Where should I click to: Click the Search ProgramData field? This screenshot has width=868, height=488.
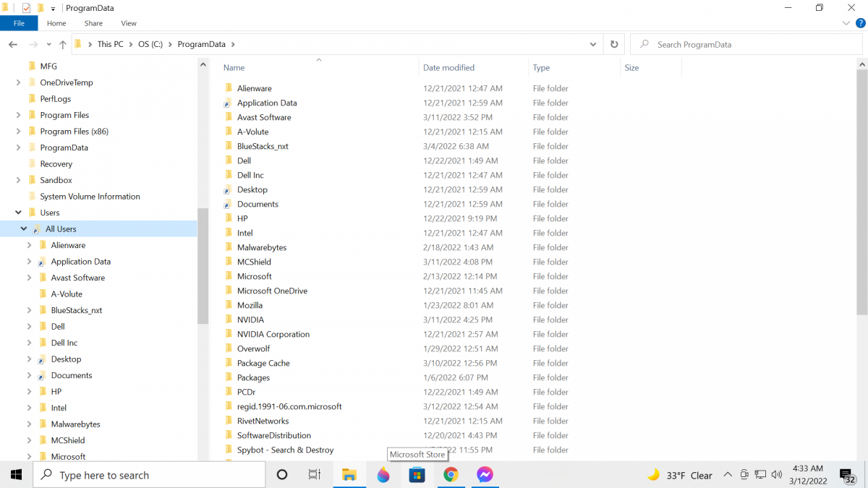coord(746,44)
